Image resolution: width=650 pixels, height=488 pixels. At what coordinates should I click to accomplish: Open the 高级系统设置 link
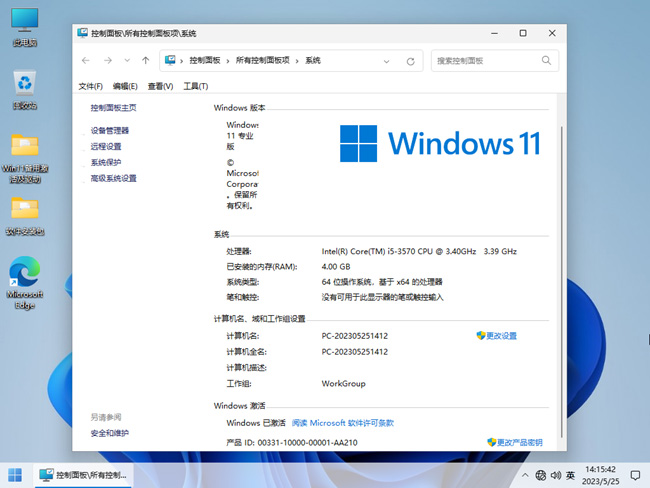pyautogui.click(x=114, y=178)
